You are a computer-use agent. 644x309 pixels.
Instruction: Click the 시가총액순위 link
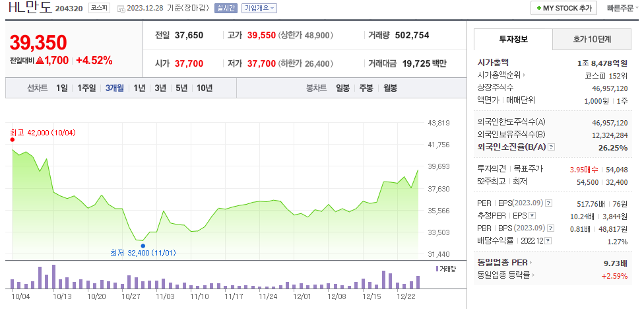pyautogui.click(x=499, y=75)
